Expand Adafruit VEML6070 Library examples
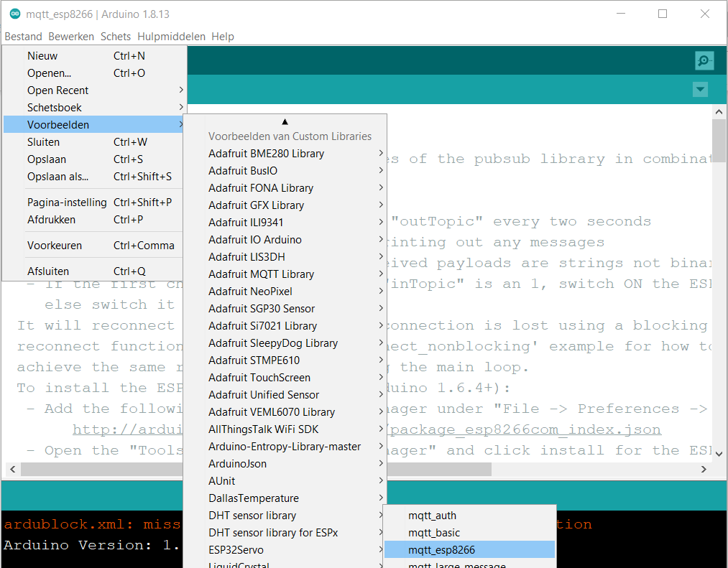The width and height of the screenshot is (728, 568). [285, 411]
